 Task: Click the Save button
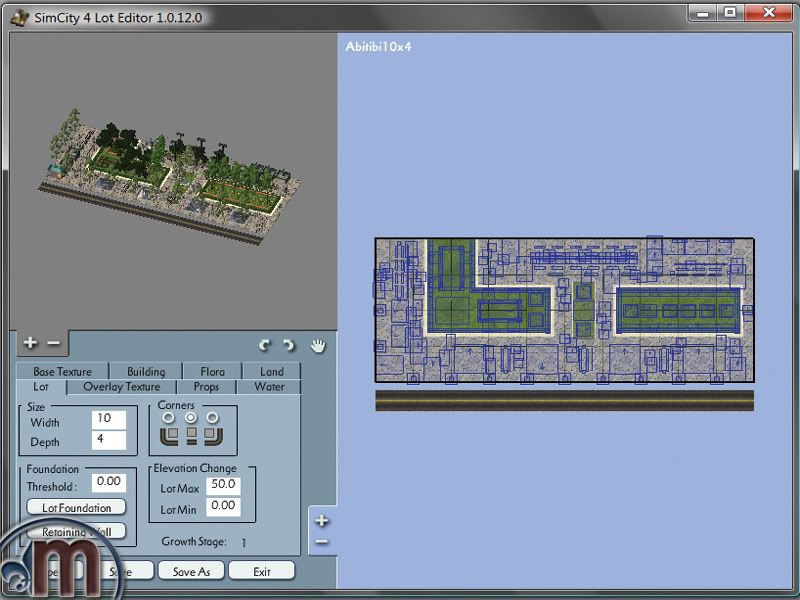click(120, 571)
